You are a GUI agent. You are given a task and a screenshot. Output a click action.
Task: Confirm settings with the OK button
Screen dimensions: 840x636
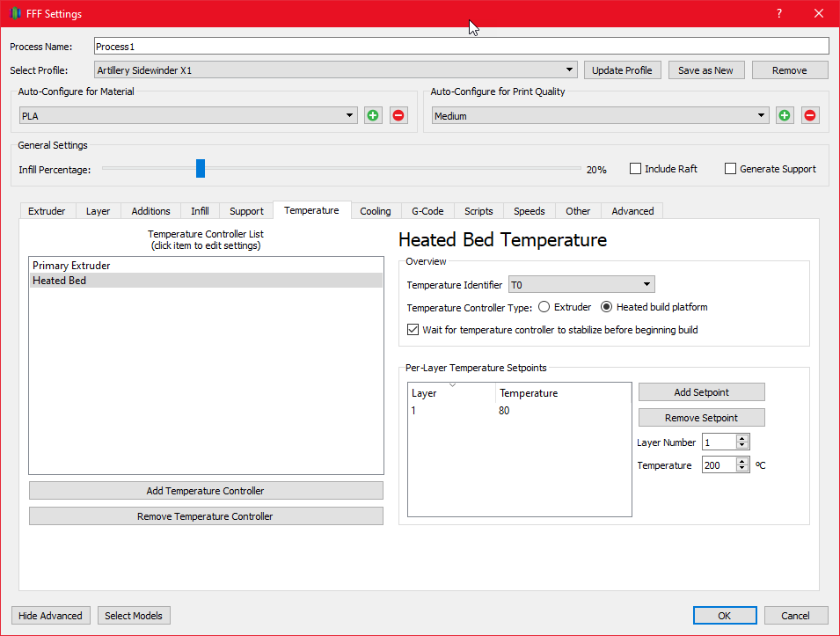coord(724,616)
